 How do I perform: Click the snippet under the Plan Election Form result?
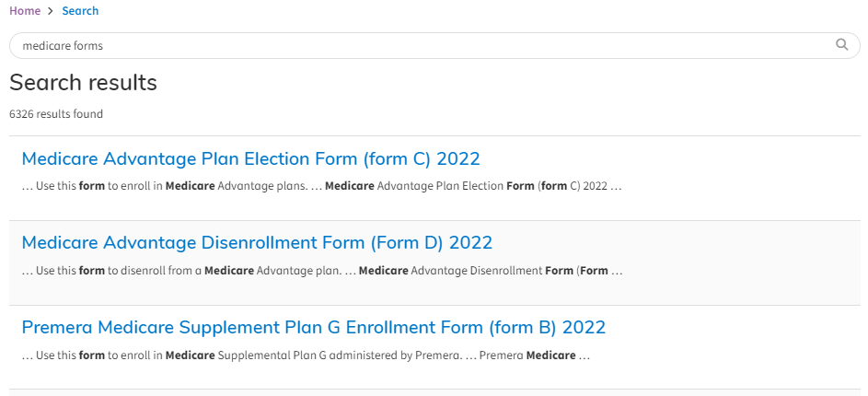point(321,186)
